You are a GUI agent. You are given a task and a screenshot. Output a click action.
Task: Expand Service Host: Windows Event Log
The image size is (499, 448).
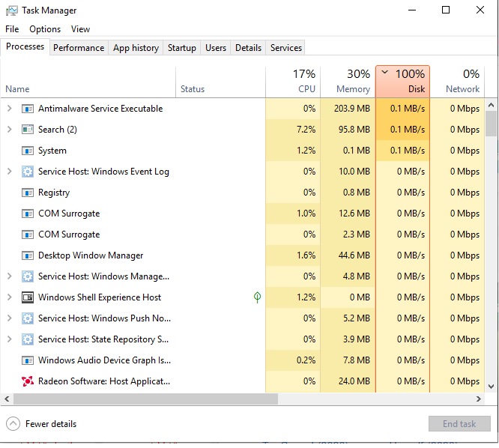10,172
